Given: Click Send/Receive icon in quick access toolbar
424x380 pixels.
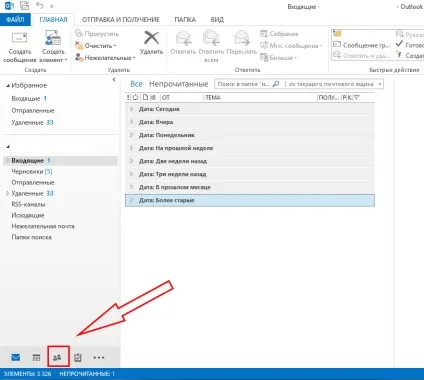Looking at the screenshot, I should 24,5.
